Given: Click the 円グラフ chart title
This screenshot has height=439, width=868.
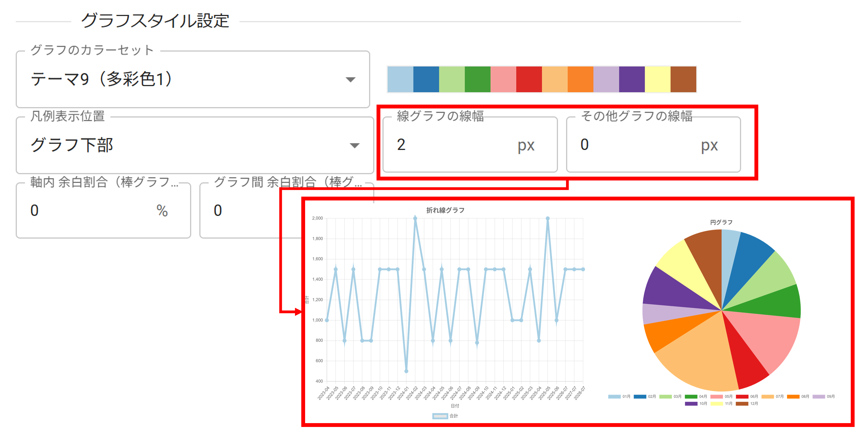Looking at the screenshot, I should (721, 222).
